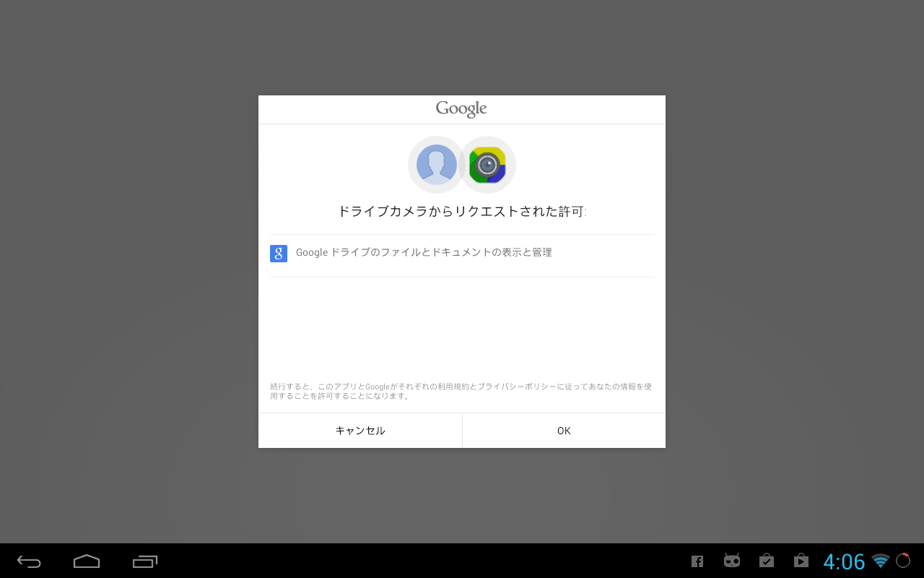Tap the Google logo header
Image resolution: width=924 pixels, height=578 pixels.
pos(461,109)
